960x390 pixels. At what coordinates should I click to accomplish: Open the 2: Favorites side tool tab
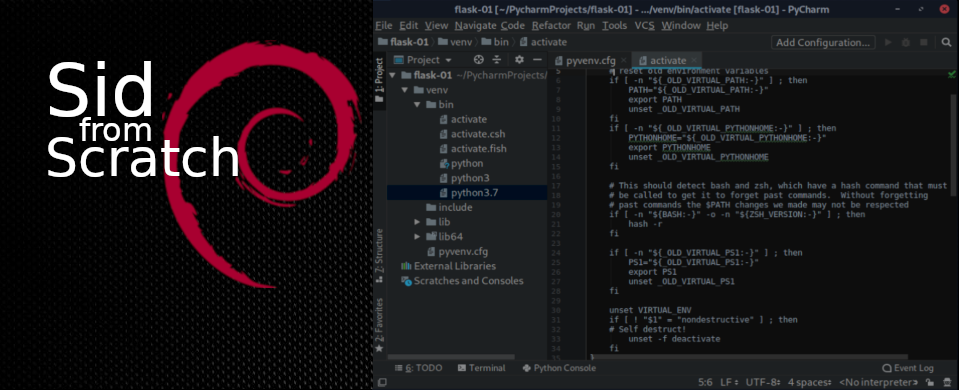380,324
